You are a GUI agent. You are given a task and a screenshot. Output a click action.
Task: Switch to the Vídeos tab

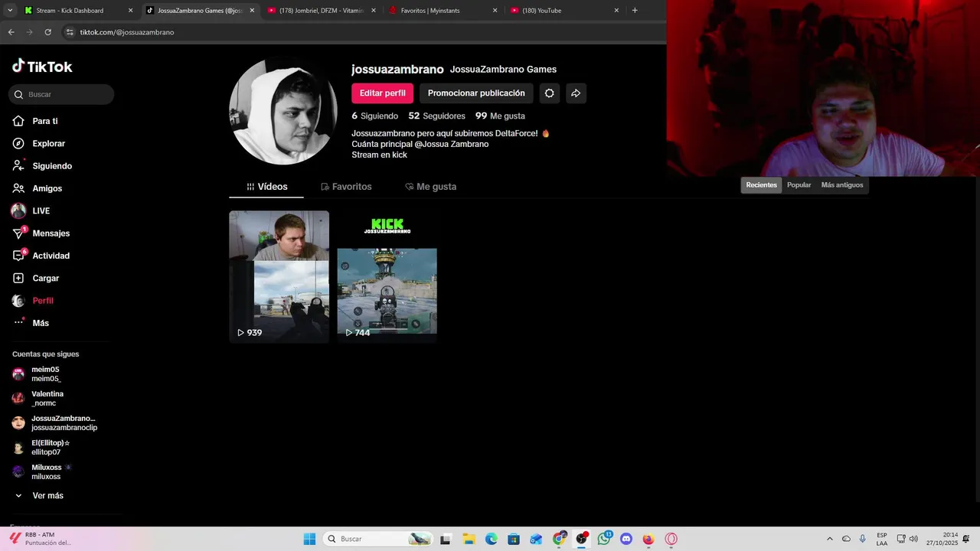pyautogui.click(x=266, y=187)
